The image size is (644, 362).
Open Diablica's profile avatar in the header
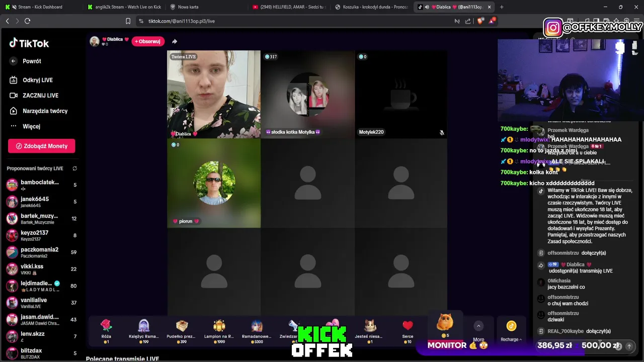95,41
